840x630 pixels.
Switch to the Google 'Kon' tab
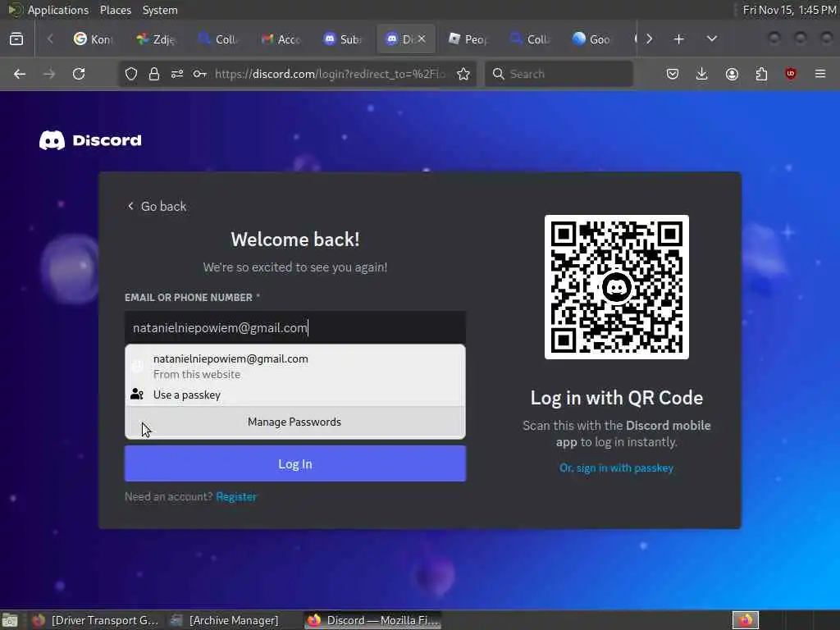click(x=92, y=39)
